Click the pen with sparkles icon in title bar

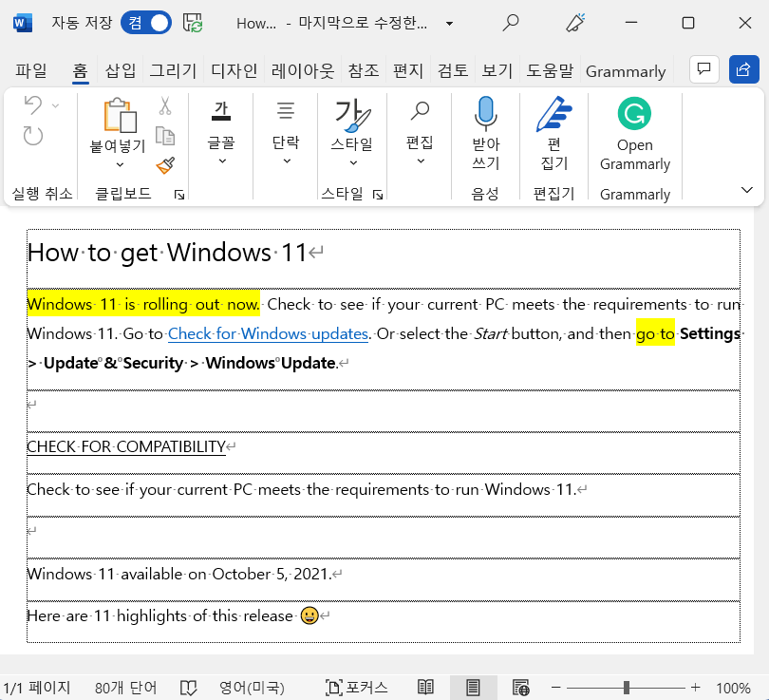(x=574, y=23)
